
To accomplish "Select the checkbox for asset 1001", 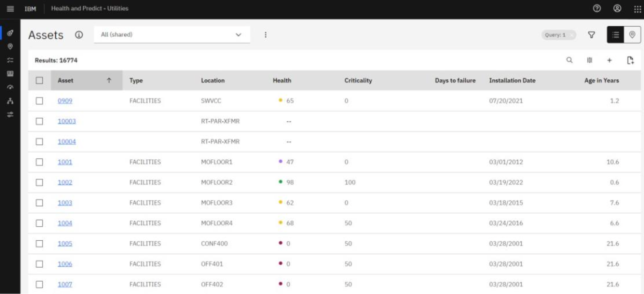I will [x=39, y=162].
